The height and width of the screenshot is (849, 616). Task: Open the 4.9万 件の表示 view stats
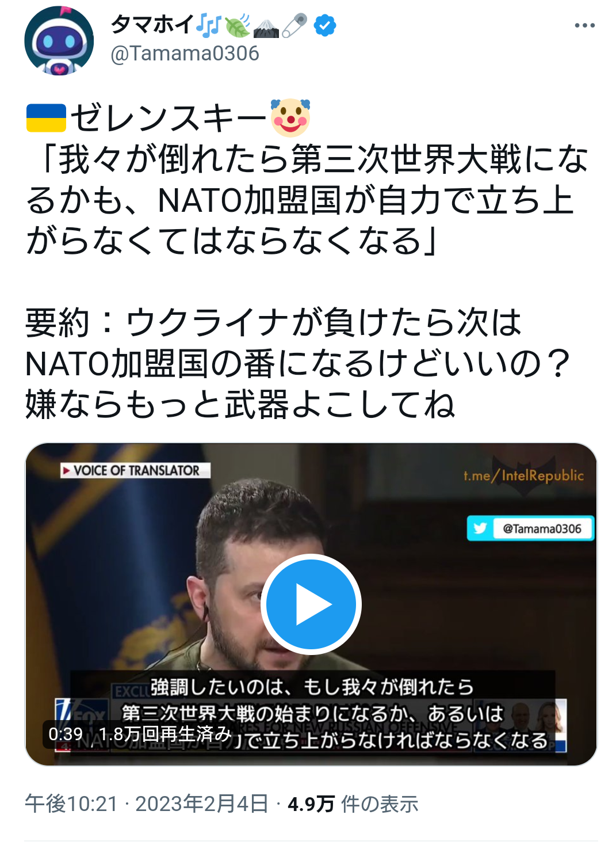(x=353, y=804)
